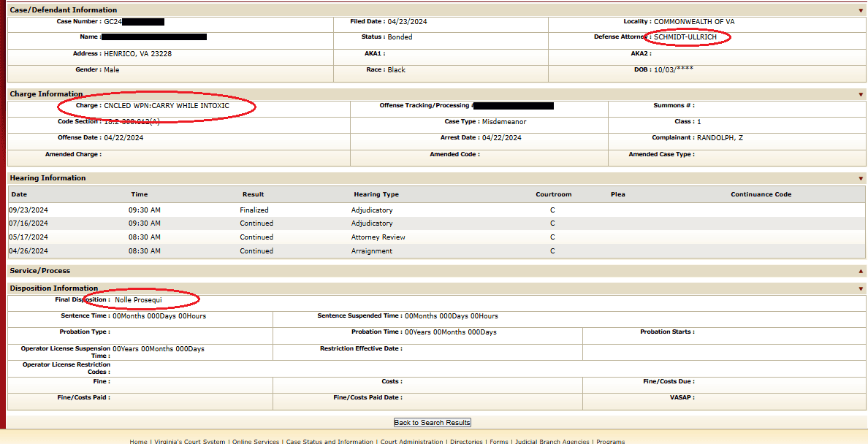Collapse the Case/Defendant Information section arrow
Image resolution: width=868 pixels, height=444 pixels.
coord(861,10)
